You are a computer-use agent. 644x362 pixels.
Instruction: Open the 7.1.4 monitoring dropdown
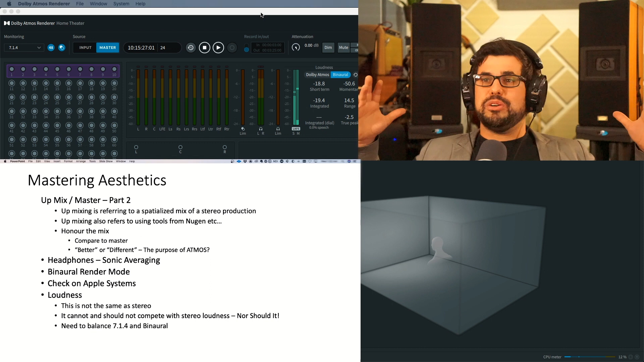point(24,48)
